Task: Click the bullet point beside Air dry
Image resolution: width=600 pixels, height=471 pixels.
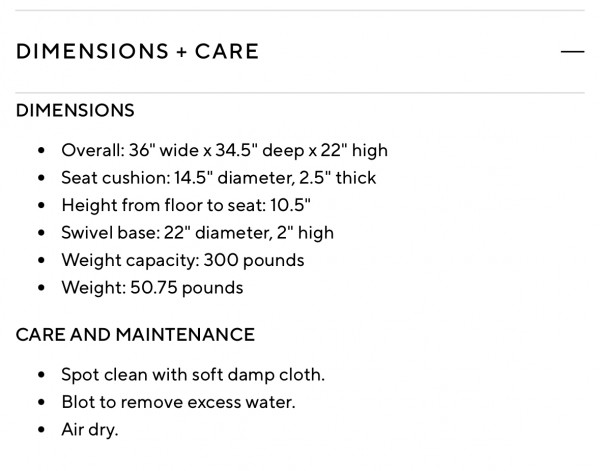Action: click(41, 430)
